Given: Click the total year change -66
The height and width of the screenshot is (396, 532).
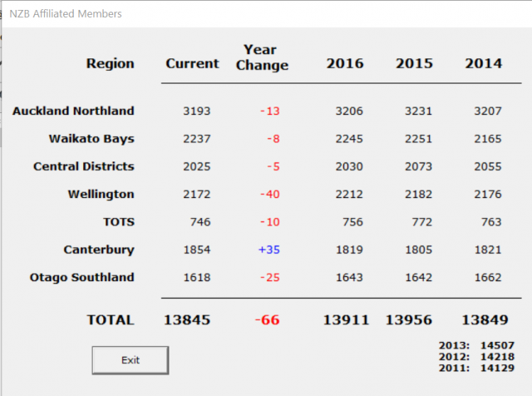Looking at the screenshot, I should click(268, 320).
